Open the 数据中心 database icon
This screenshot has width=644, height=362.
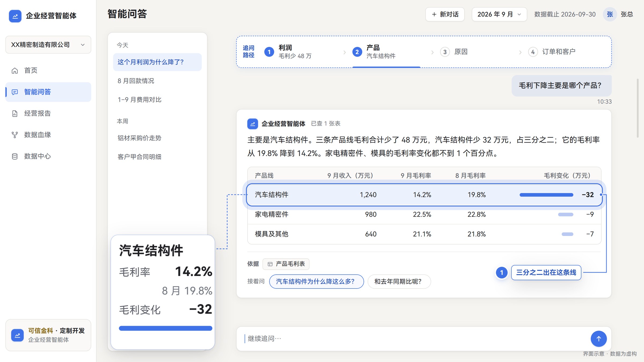(x=15, y=156)
